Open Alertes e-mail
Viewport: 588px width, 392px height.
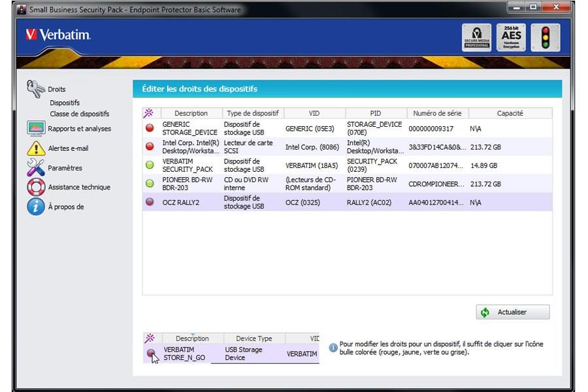68,148
